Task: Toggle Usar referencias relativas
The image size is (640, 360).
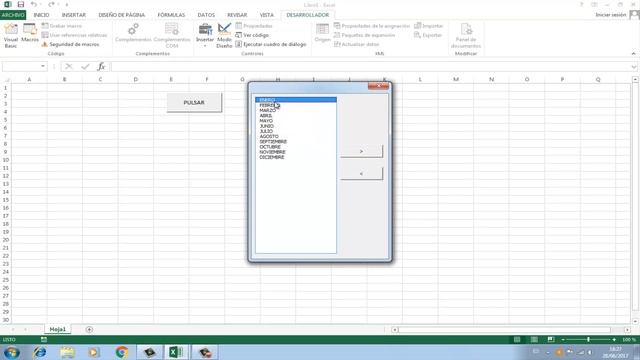Action: click(74, 35)
